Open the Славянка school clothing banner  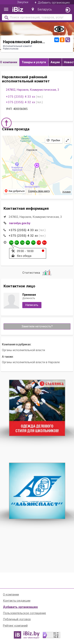[37, 408]
